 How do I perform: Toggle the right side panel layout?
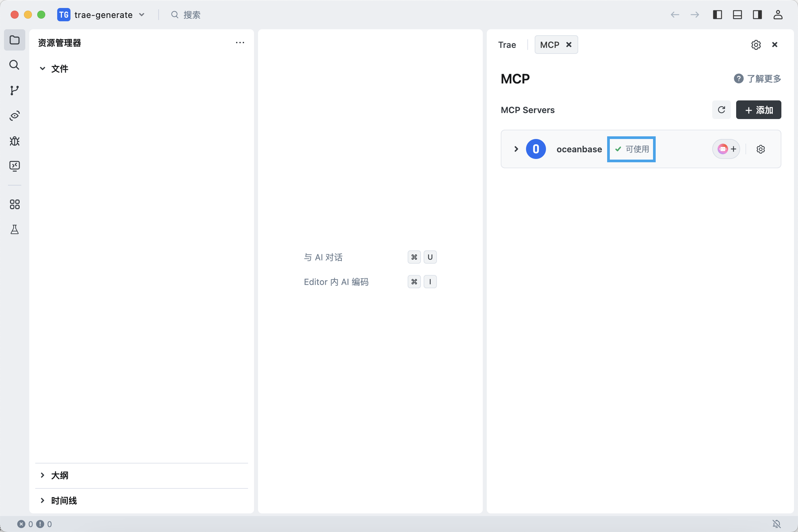click(x=757, y=15)
